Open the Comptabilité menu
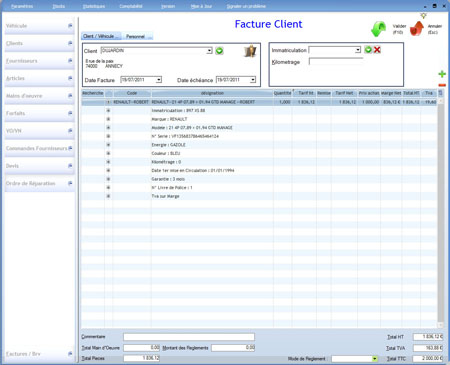 tap(131, 6)
